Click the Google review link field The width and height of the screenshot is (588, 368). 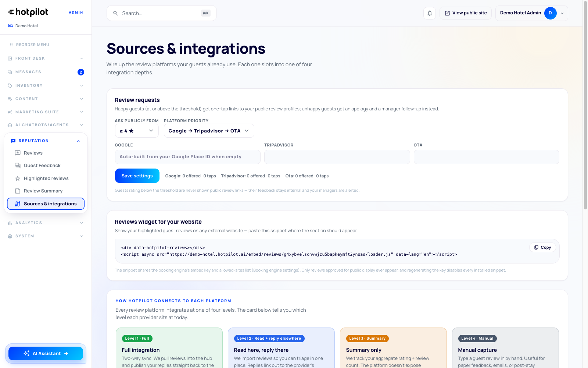[x=187, y=157]
